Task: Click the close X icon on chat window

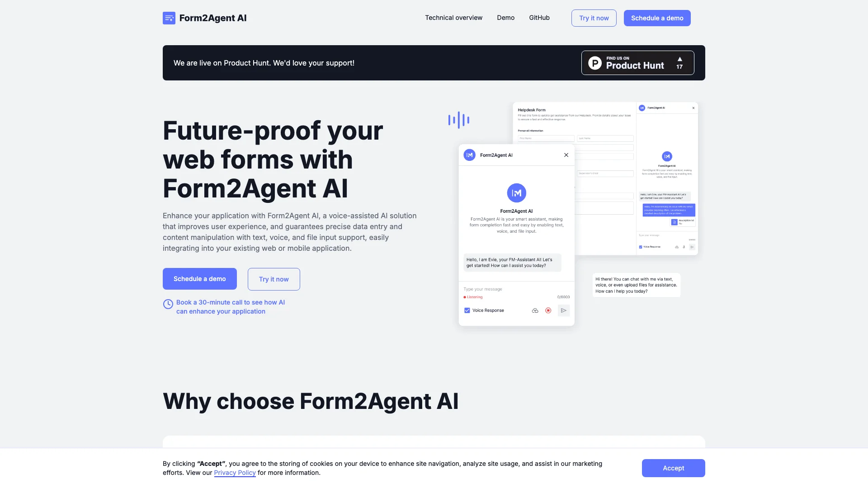Action: (566, 155)
